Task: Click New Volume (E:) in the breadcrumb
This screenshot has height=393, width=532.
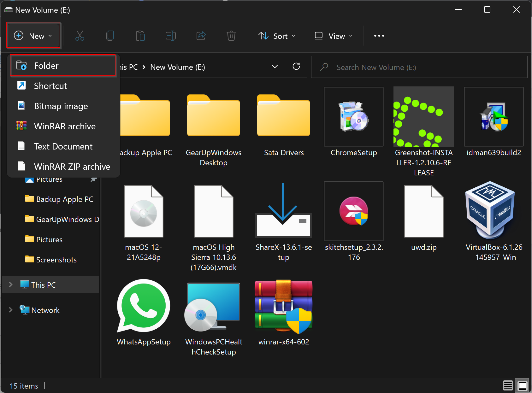Action: 178,67
